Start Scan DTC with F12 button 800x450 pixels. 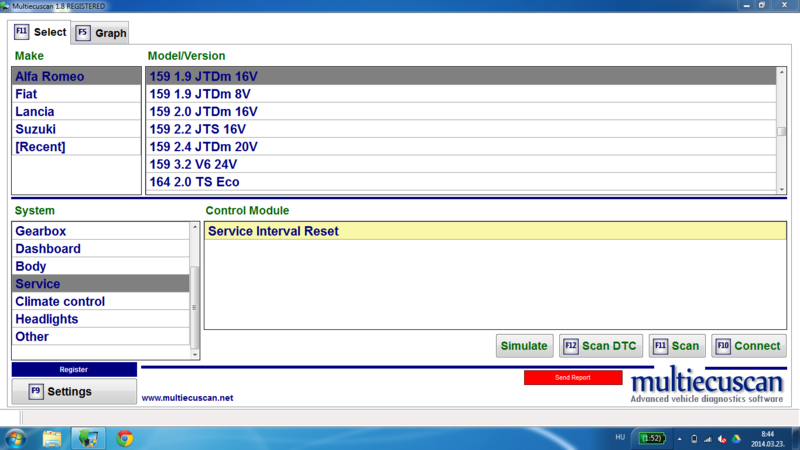point(601,346)
